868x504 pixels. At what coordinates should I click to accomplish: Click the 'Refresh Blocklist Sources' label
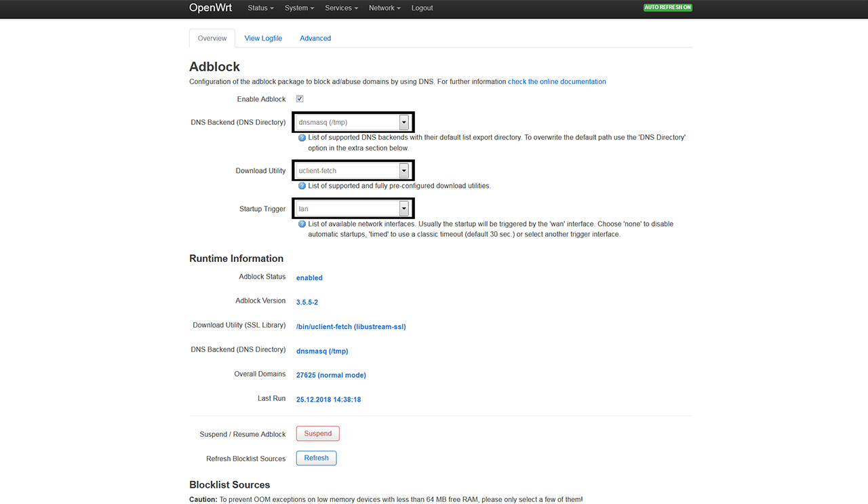point(246,459)
